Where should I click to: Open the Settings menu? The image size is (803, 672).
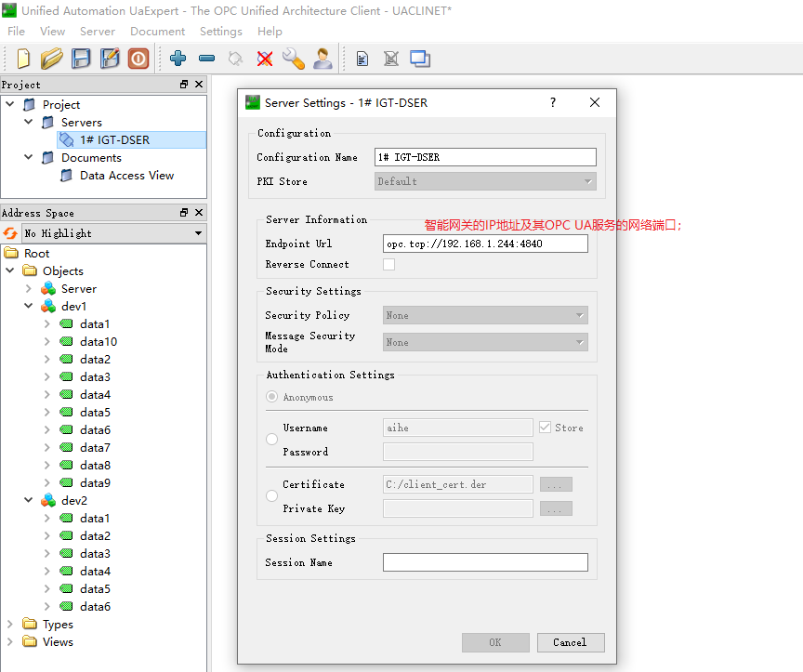click(x=220, y=32)
